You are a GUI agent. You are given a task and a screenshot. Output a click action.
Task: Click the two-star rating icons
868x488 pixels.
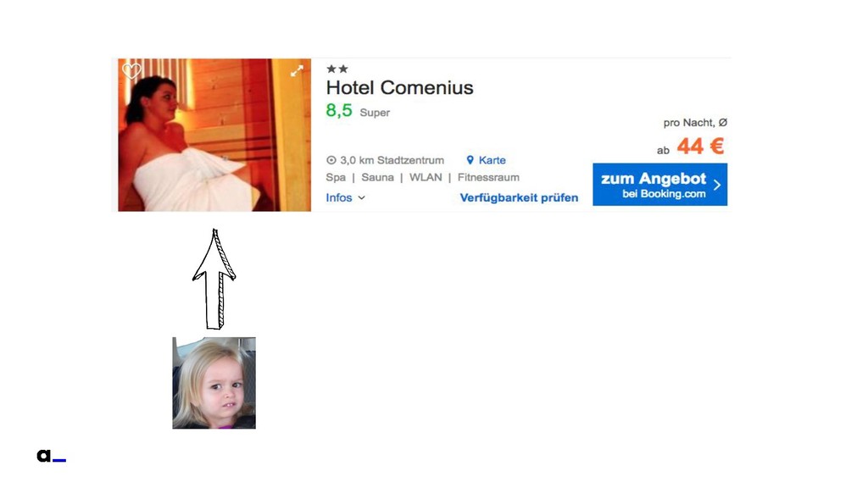pos(337,69)
